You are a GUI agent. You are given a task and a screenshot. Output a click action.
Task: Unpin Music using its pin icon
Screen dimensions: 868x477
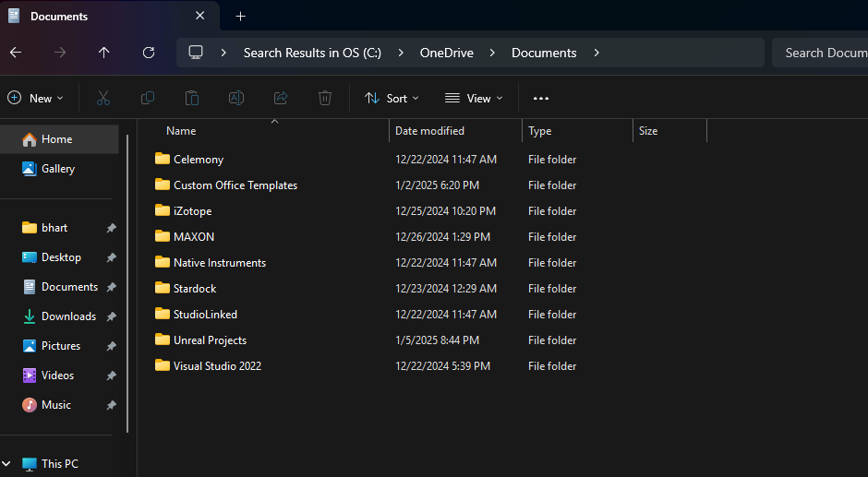(111, 405)
